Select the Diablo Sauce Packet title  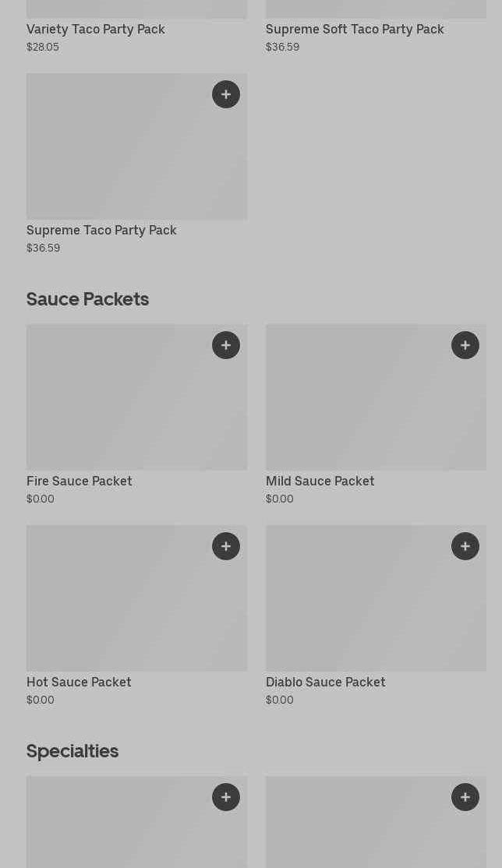click(x=325, y=682)
